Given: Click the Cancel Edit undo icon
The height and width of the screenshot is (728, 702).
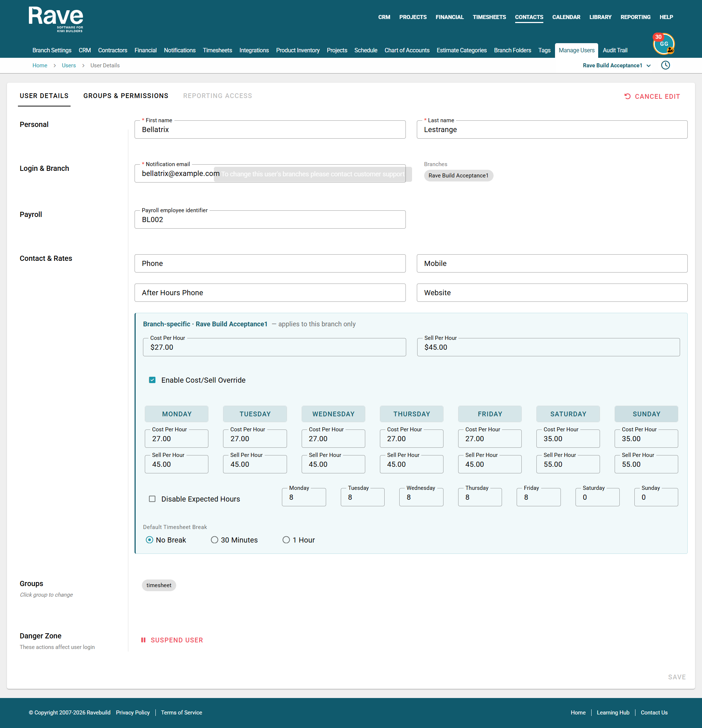Looking at the screenshot, I should pos(627,97).
